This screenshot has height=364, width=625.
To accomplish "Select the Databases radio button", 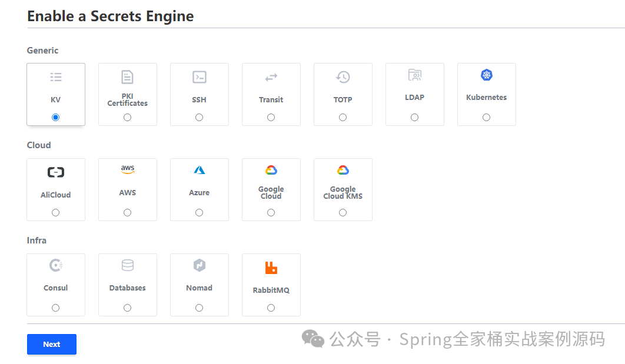I will click(127, 308).
